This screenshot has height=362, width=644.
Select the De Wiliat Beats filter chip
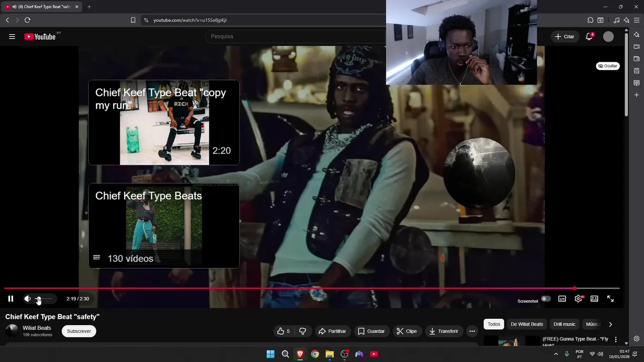coord(527,324)
